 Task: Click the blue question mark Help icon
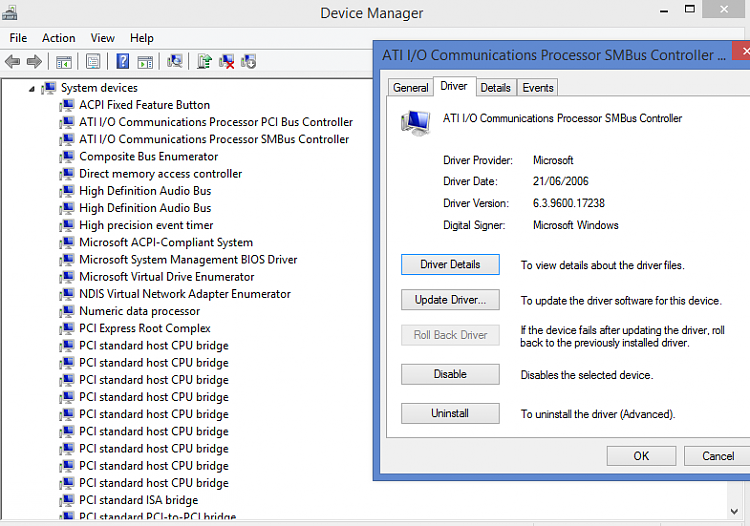pos(123,61)
